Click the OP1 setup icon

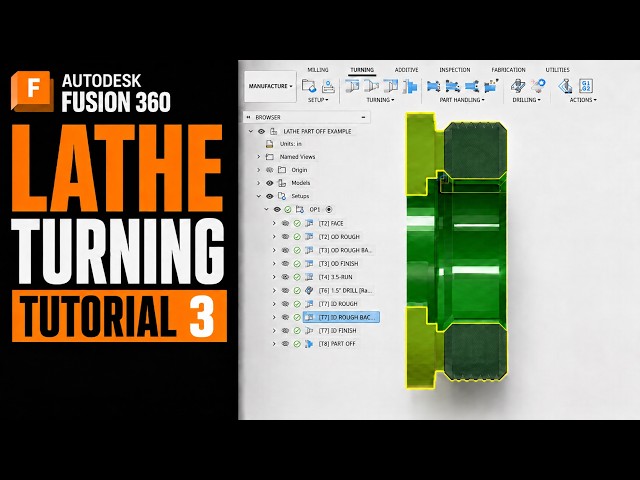tap(300, 209)
